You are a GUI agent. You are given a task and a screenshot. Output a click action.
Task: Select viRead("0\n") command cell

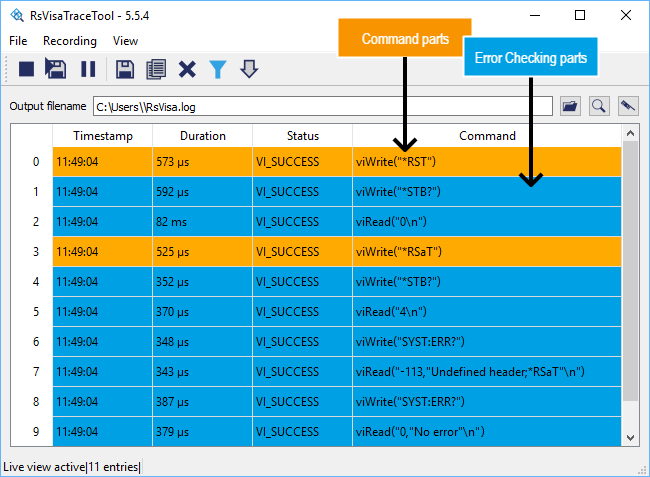(x=487, y=222)
